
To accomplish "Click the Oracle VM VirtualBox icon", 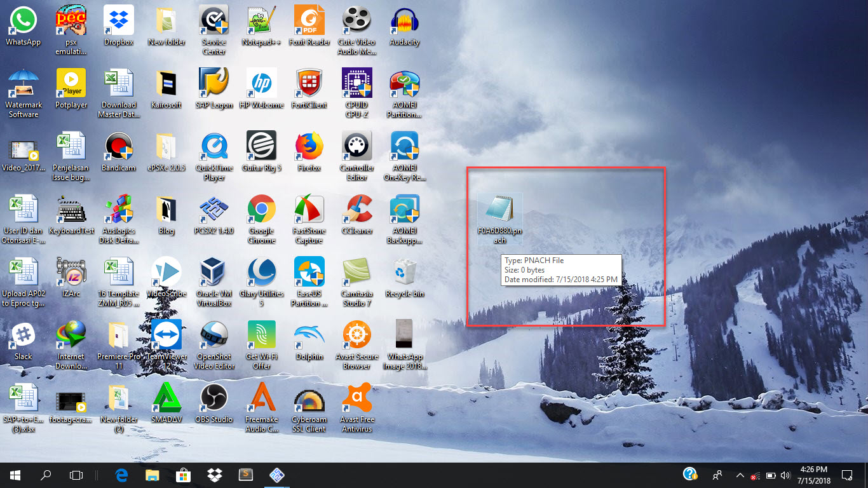I will [214, 272].
